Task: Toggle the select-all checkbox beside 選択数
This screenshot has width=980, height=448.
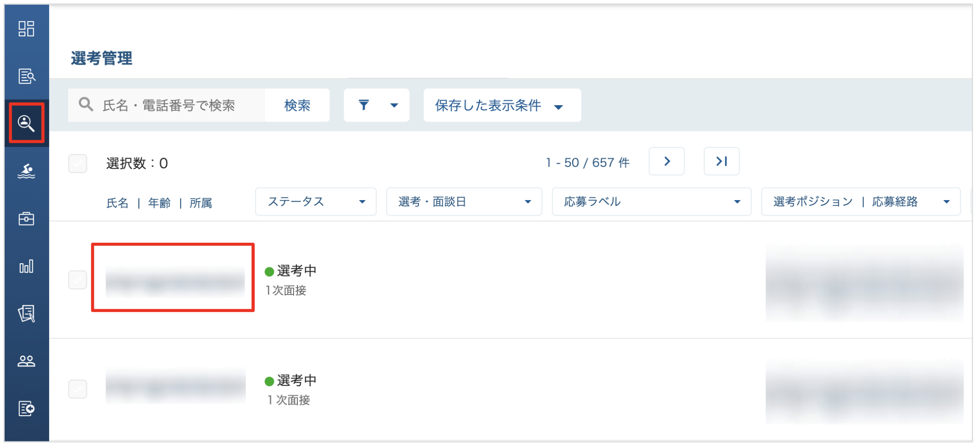Action: [x=78, y=164]
